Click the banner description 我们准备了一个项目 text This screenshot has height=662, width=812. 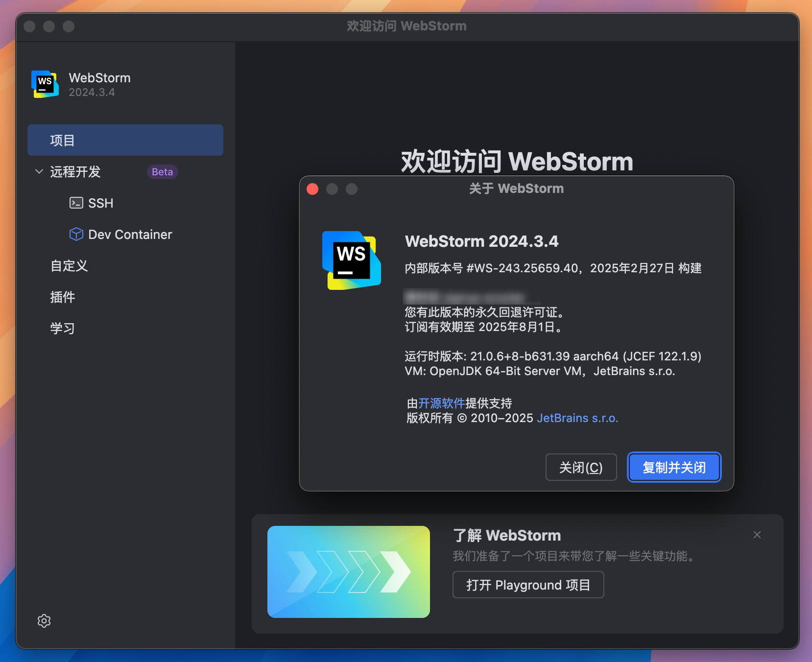pos(573,556)
